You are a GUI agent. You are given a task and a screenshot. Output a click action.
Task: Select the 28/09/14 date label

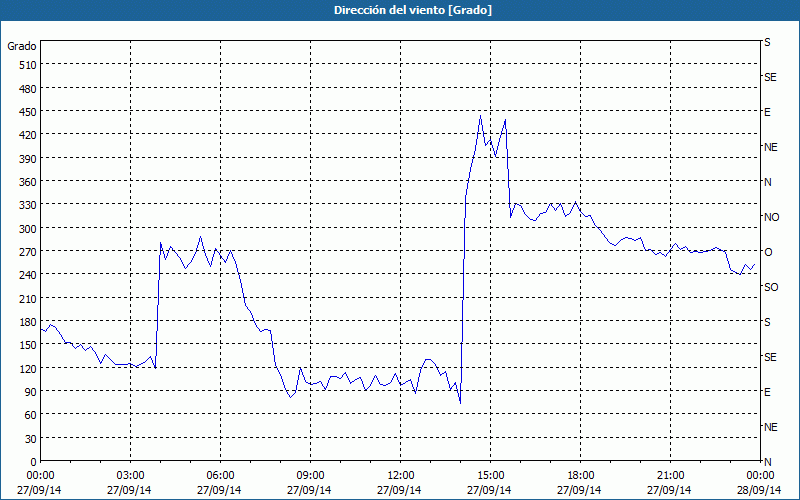click(760, 490)
